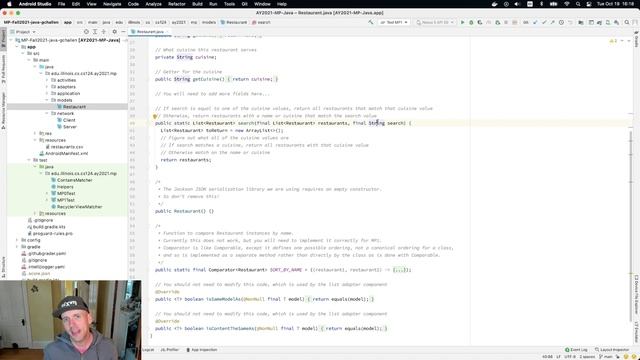Collapse the app folder in project tree

(17, 47)
